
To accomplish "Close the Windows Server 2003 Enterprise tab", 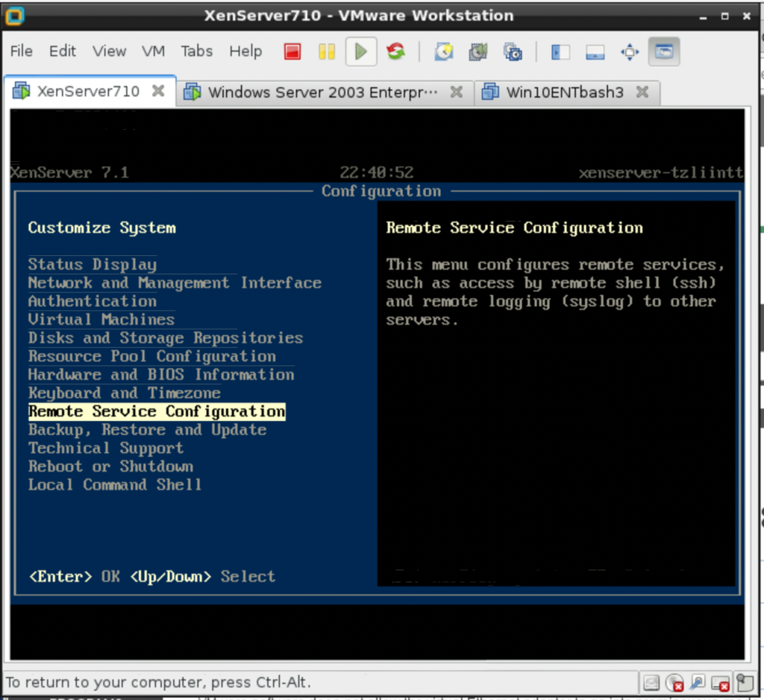I will click(x=456, y=92).
